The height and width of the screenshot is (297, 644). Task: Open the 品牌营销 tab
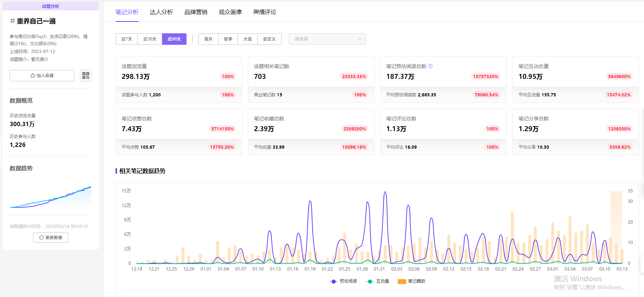click(196, 12)
